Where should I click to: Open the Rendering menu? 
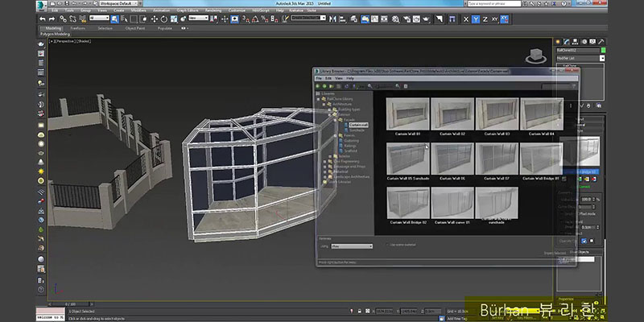[x=213, y=10]
